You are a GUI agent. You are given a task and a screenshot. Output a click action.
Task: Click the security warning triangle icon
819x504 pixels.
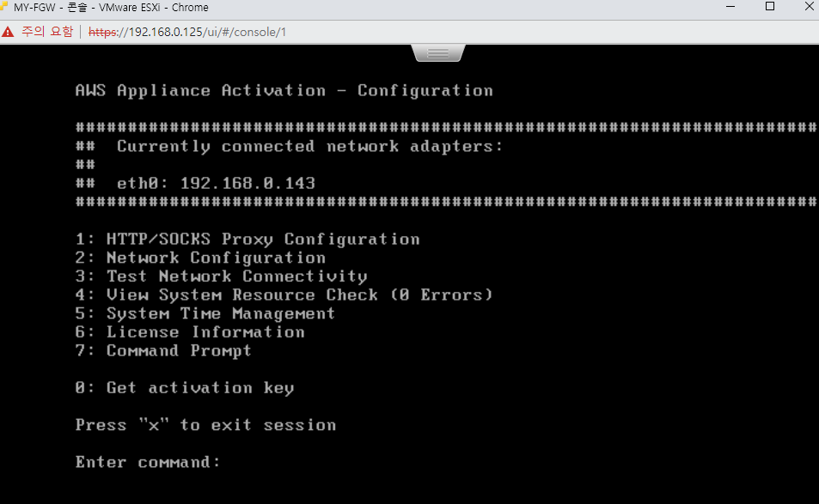pyautogui.click(x=8, y=32)
